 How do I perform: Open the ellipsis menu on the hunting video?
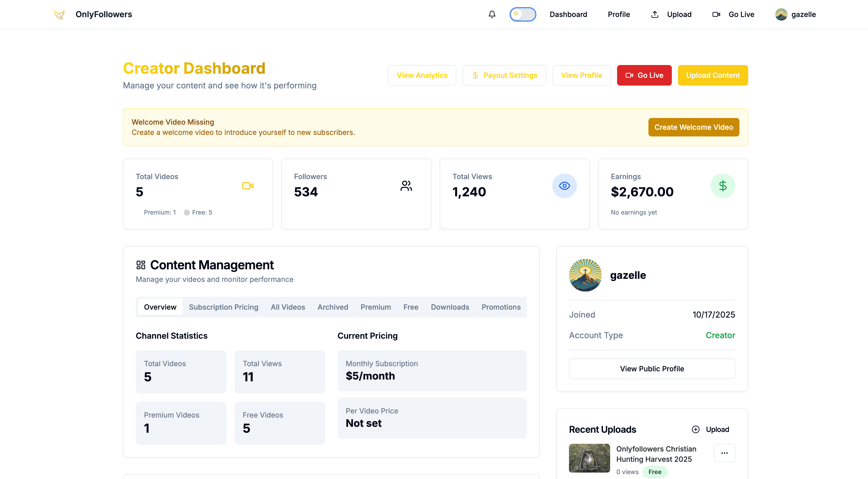[725, 453]
